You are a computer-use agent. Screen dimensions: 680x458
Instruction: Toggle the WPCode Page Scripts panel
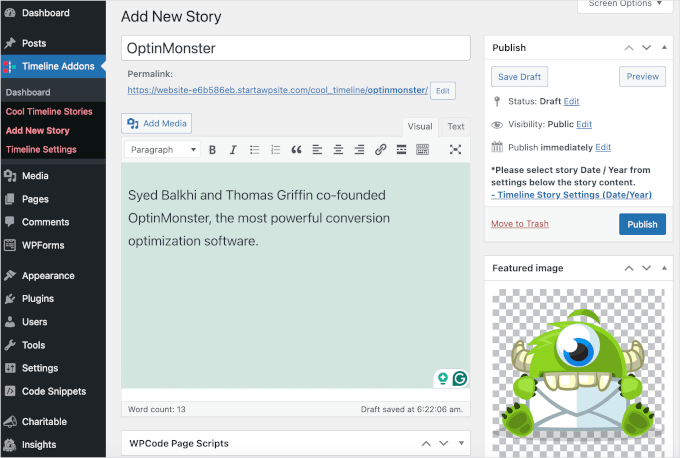pos(461,443)
